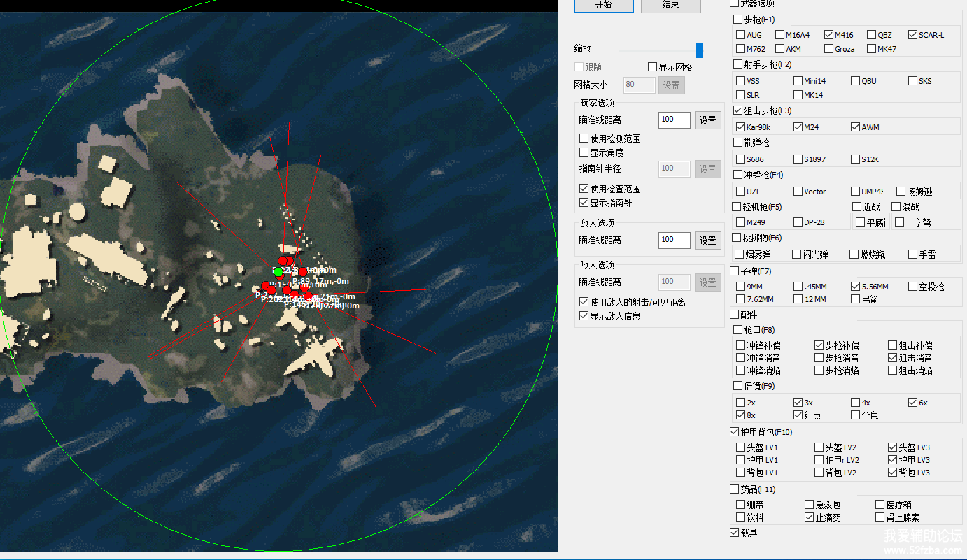Image resolution: width=967 pixels, height=560 pixels.
Task: Check the M16A4 rifle option
Action: pyautogui.click(x=780, y=35)
